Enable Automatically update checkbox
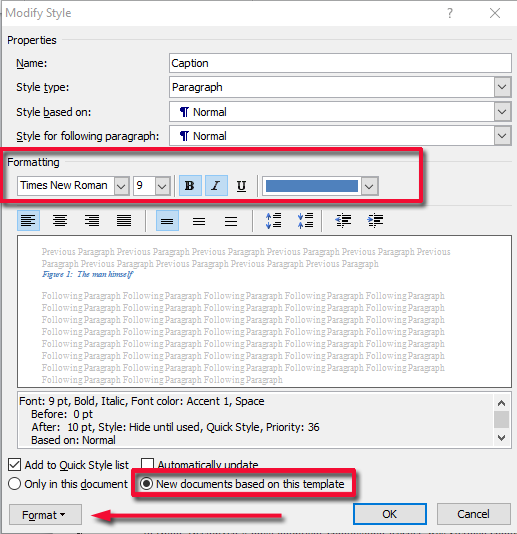 (x=147, y=464)
